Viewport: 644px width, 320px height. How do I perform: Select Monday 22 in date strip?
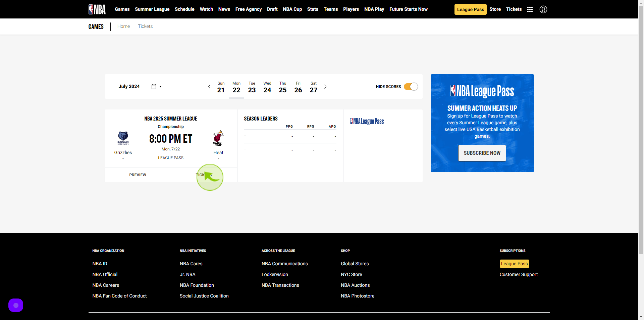(x=236, y=87)
